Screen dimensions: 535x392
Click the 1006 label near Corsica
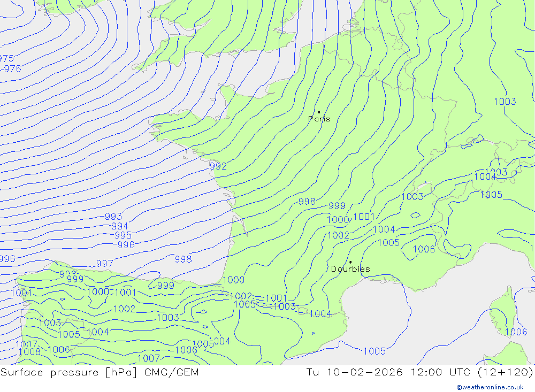pos(516,332)
